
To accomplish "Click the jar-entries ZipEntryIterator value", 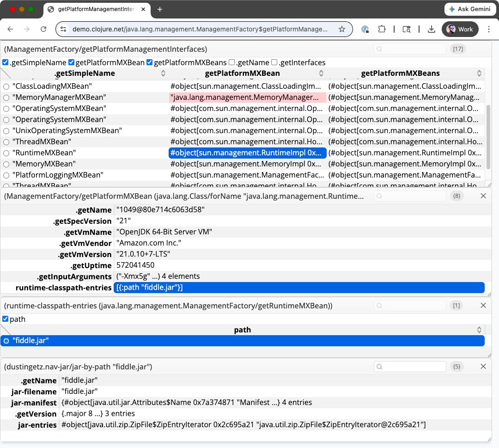I will coord(243,425).
